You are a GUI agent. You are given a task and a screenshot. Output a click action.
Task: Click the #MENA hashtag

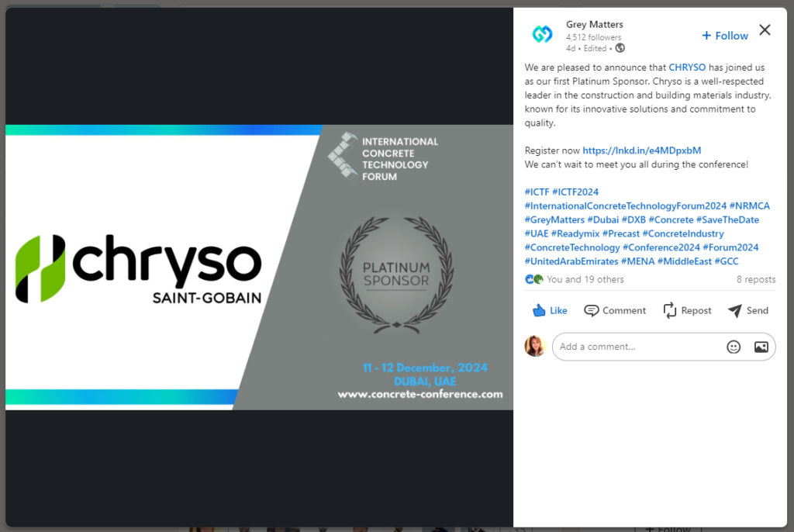pos(637,261)
